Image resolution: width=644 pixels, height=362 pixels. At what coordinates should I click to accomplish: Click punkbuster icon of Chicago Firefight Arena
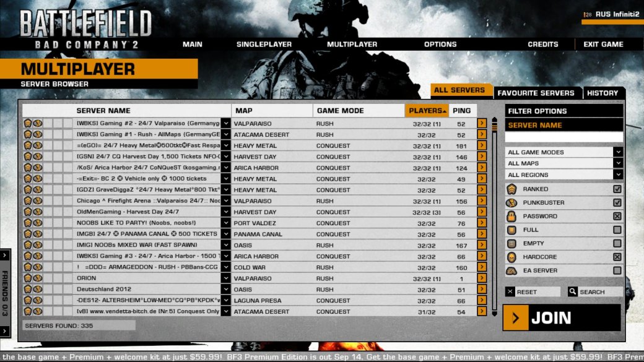point(37,200)
